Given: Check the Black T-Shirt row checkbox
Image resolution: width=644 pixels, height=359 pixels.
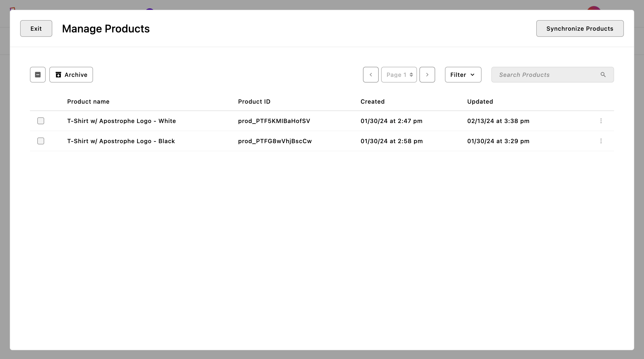Looking at the screenshot, I should [x=41, y=141].
